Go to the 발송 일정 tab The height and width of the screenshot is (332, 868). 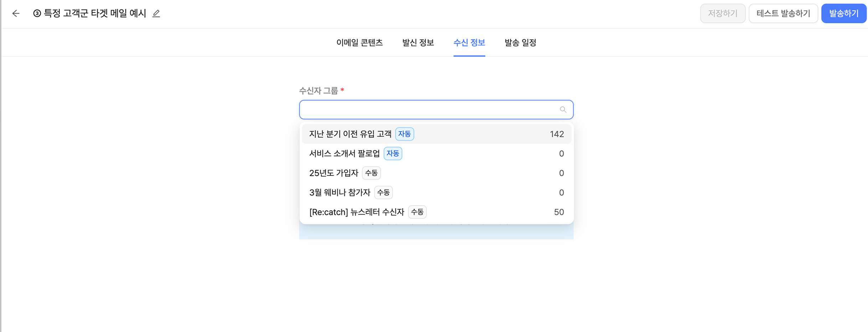pyautogui.click(x=520, y=43)
